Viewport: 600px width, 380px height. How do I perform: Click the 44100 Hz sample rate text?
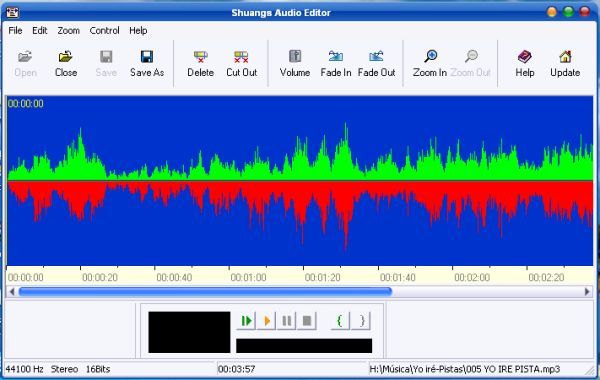click(24, 369)
